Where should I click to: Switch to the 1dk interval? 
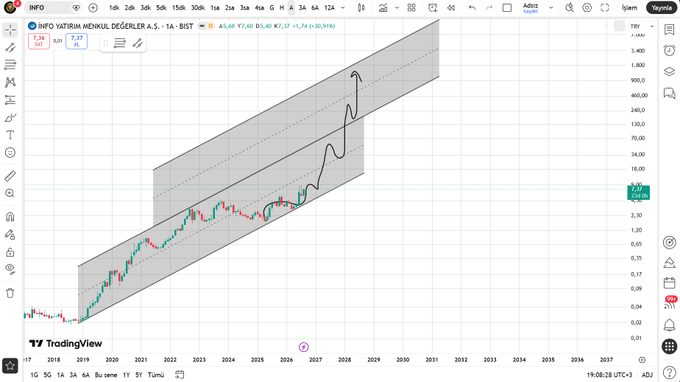click(x=114, y=8)
